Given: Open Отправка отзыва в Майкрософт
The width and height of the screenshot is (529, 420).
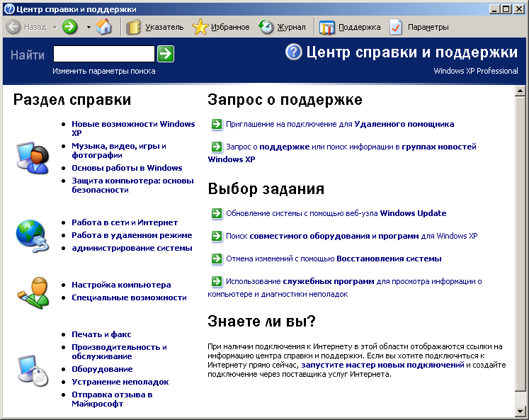Looking at the screenshot, I should click(x=112, y=399).
